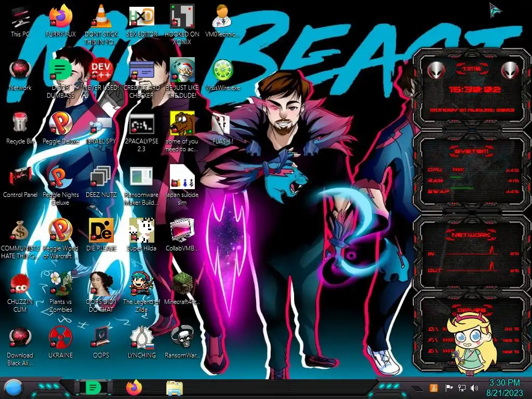Open the OOPS DID I DO THAT portrait icon

coord(101,292)
